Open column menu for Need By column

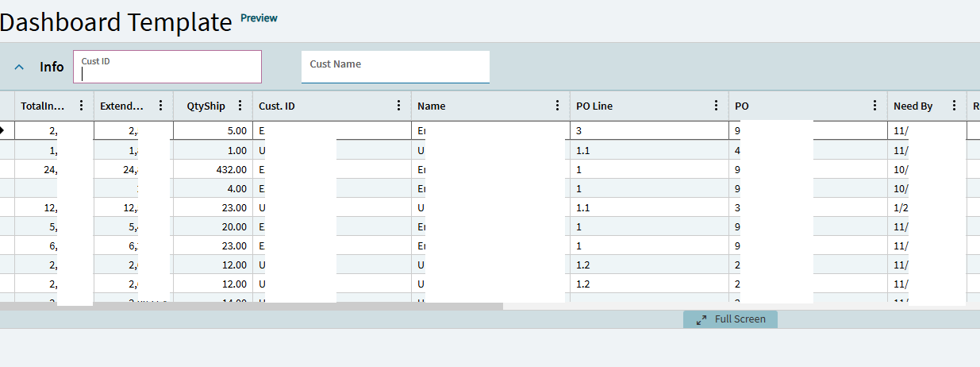click(954, 106)
